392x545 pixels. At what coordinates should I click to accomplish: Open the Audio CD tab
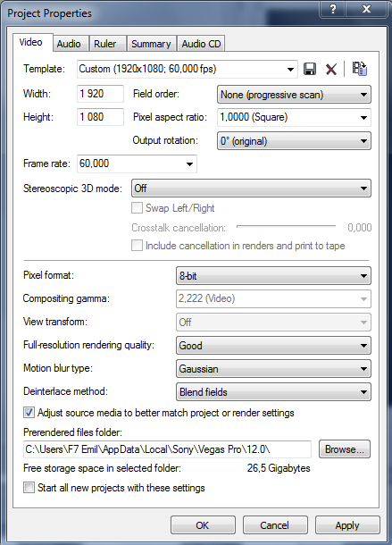(x=201, y=44)
